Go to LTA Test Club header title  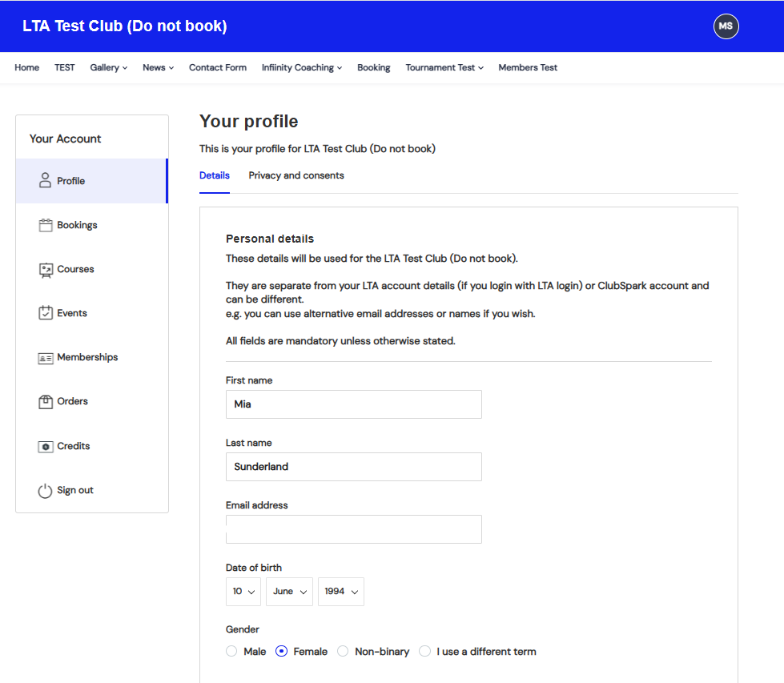pyautogui.click(x=125, y=26)
